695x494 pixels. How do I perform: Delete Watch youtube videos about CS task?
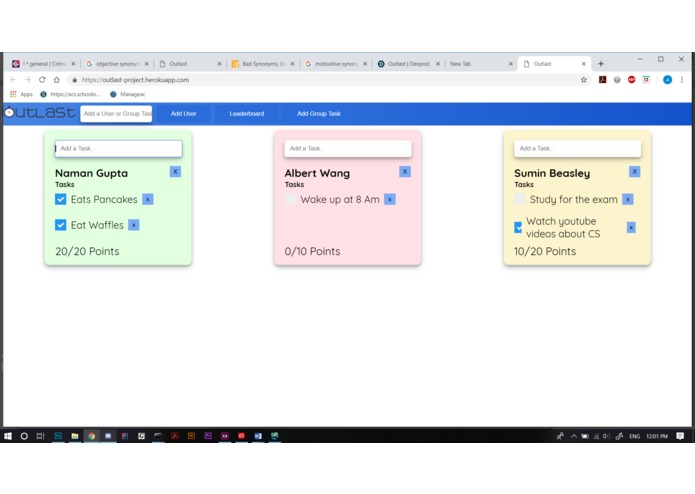pyautogui.click(x=631, y=227)
